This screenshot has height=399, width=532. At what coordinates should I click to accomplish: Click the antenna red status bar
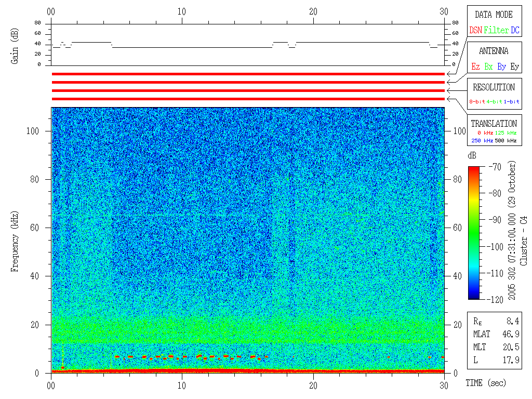pyautogui.click(x=248, y=82)
